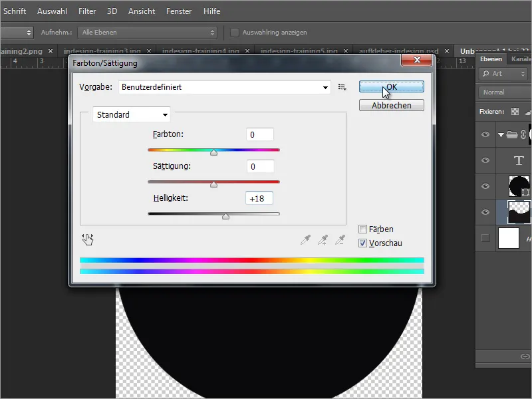
Task: Click the lower adjusted color spectrum bar
Action: pyautogui.click(x=252, y=271)
